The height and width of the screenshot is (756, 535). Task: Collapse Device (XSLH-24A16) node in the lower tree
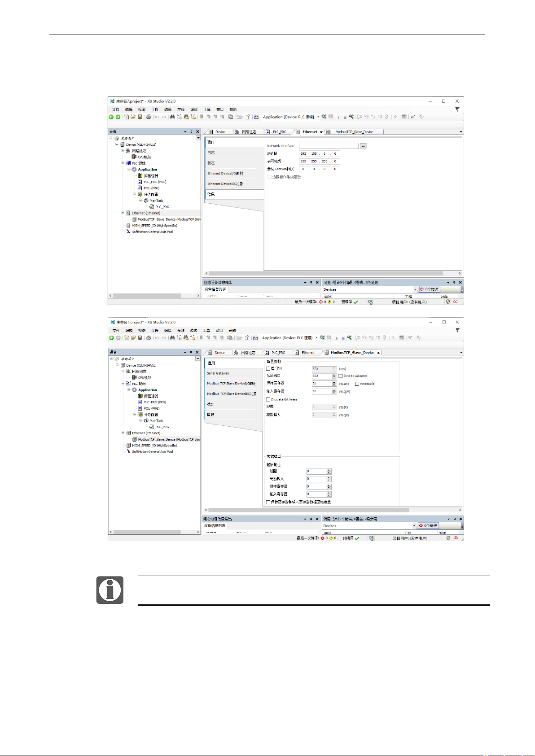tap(117, 365)
